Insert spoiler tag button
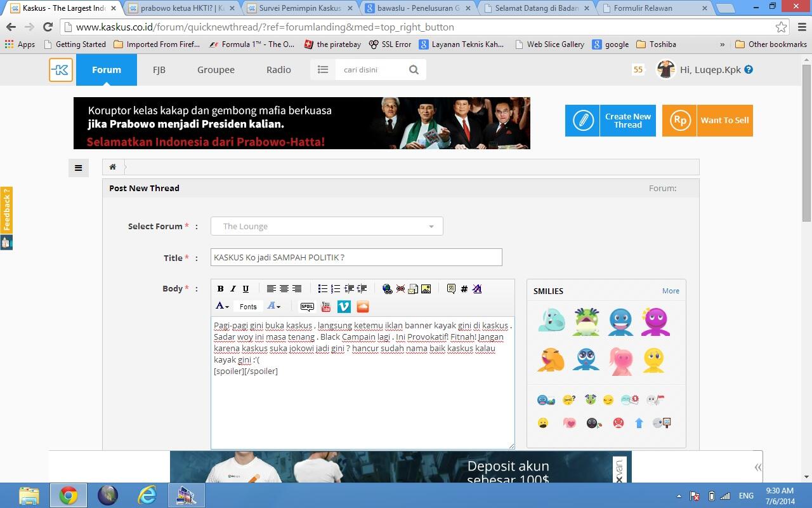812x508 pixels. pyautogui.click(x=307, y=307)
